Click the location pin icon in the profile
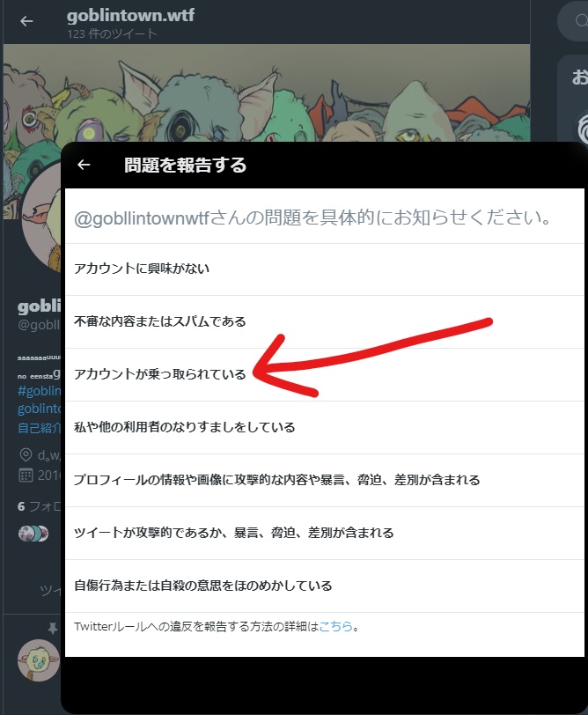588x715 pixels. (x=26, y=454)
